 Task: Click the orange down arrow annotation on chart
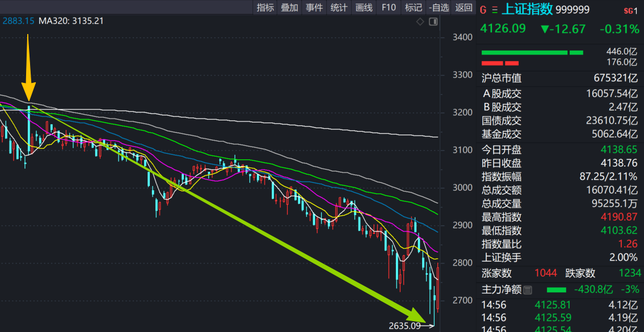(x=28, y=68)
